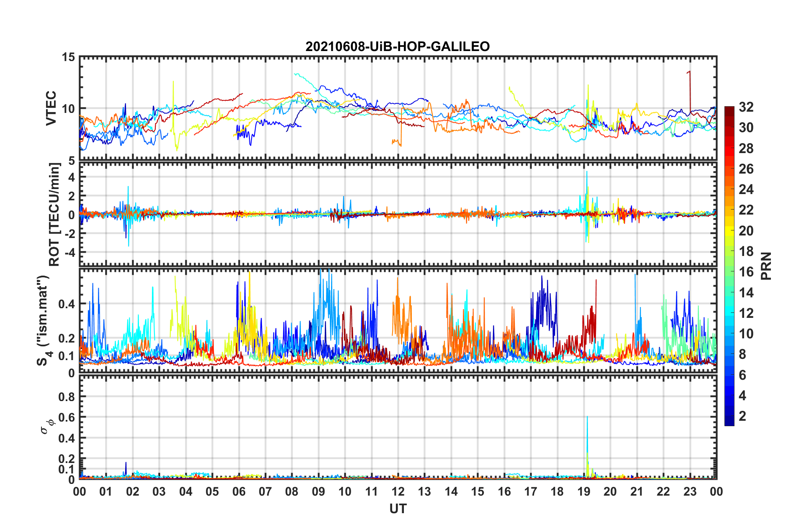The width and height of the screenshot is (796, 532).
Task: Select the 0.1 tick on the S4 axis
Action: tap(67, 356)
